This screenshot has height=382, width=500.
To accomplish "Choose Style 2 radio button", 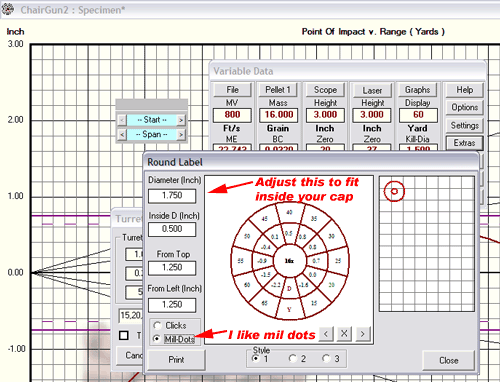I will [x=293, y=359].
